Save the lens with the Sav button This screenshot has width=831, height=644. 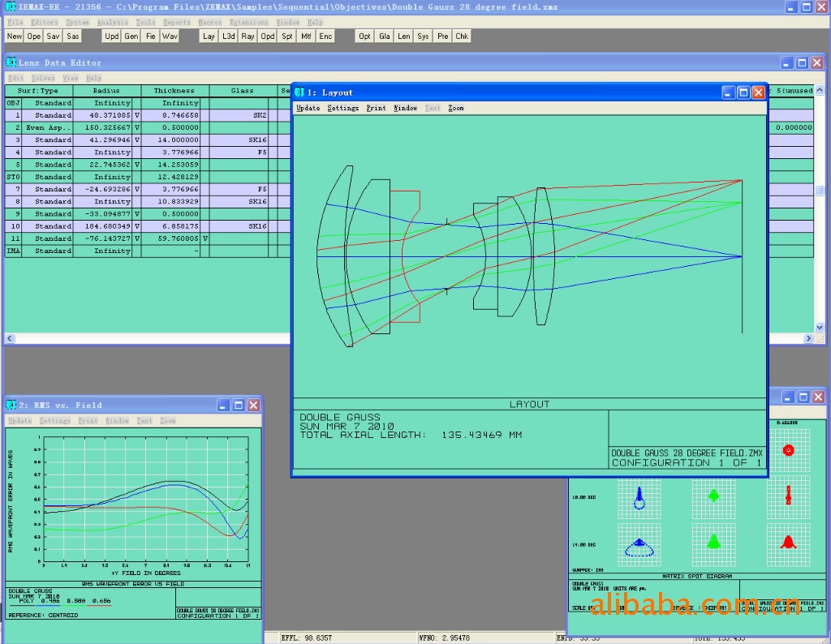point(53,36)
